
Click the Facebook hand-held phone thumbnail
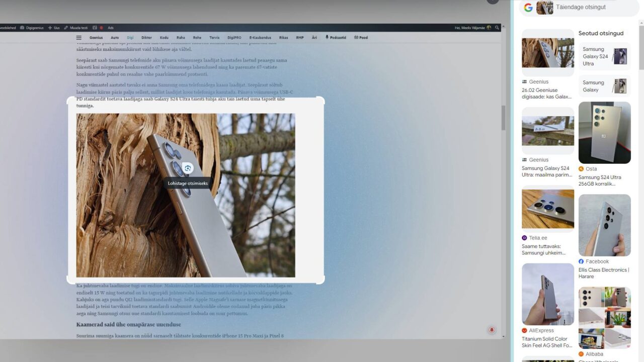[604, 225]
